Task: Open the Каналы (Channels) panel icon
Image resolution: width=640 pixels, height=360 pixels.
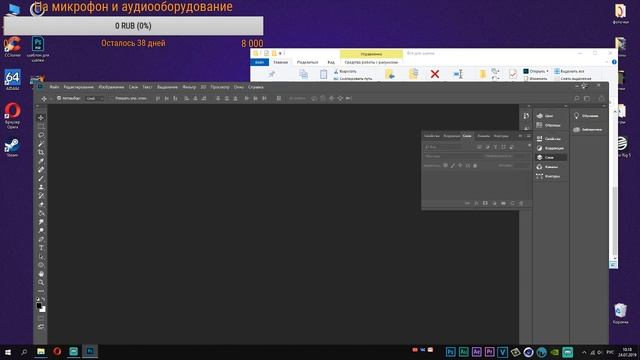Action: 540,167
